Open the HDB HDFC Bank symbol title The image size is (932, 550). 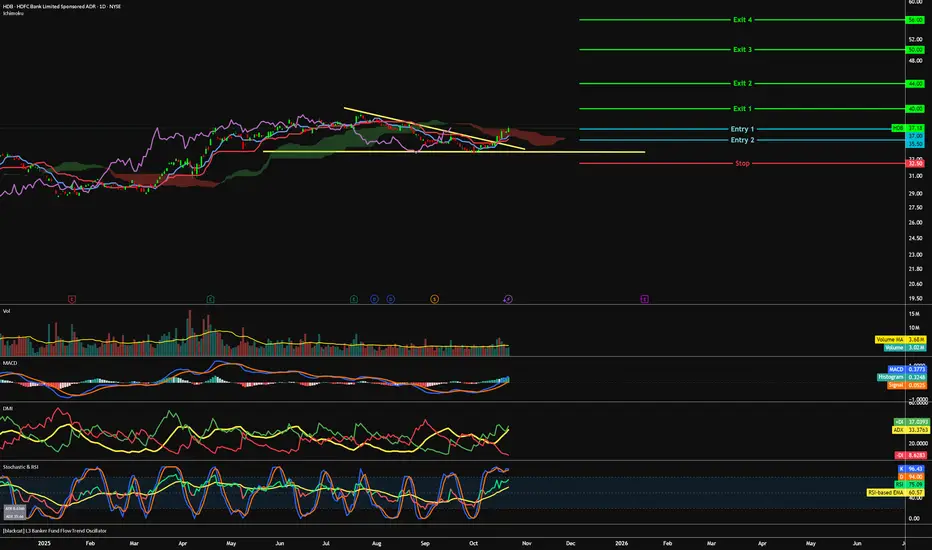62,7
